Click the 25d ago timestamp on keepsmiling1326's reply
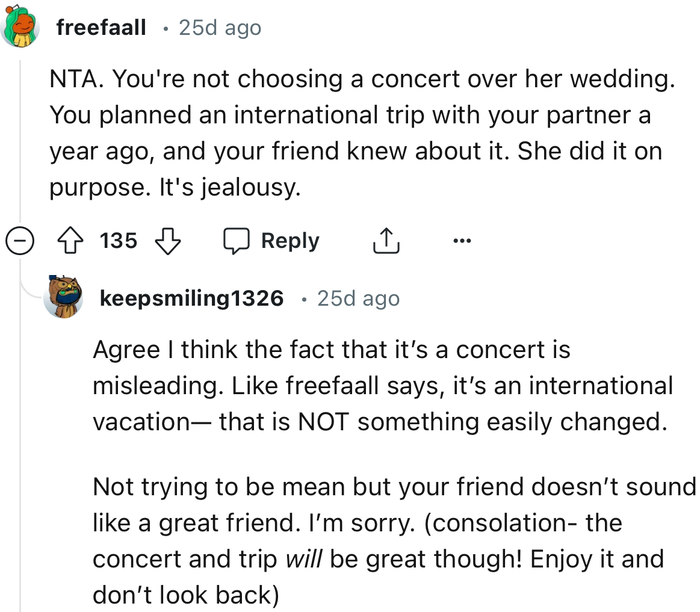This screenshot has height=612, width=700. pos(359,297)
